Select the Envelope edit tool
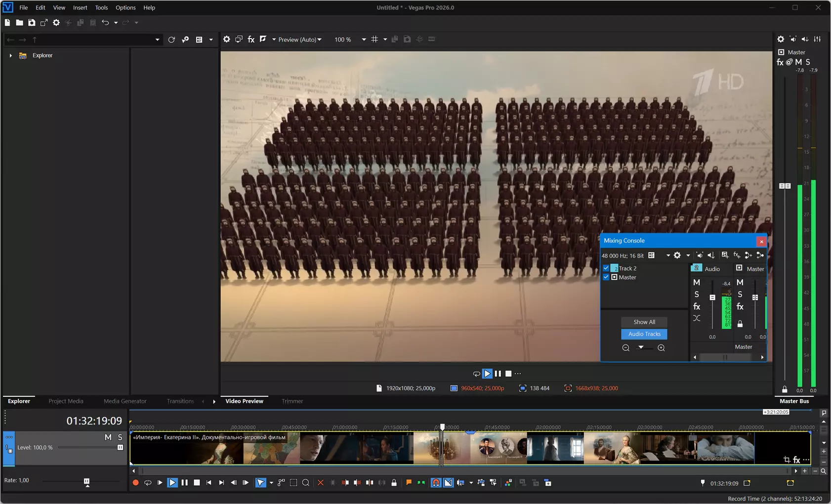Image resolution: width=831 pixels, height=504 pixels. (x=281, y=483)
